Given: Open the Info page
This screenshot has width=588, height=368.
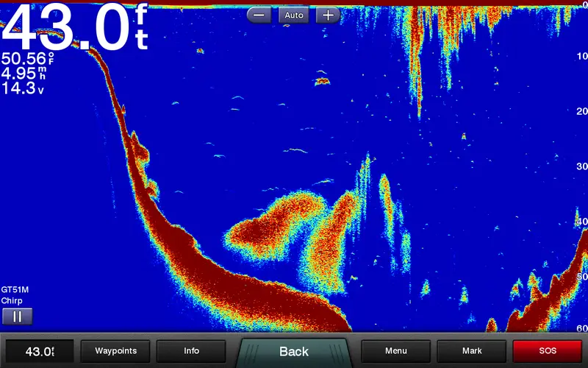Looking at the screenshot, I should 191,351.
